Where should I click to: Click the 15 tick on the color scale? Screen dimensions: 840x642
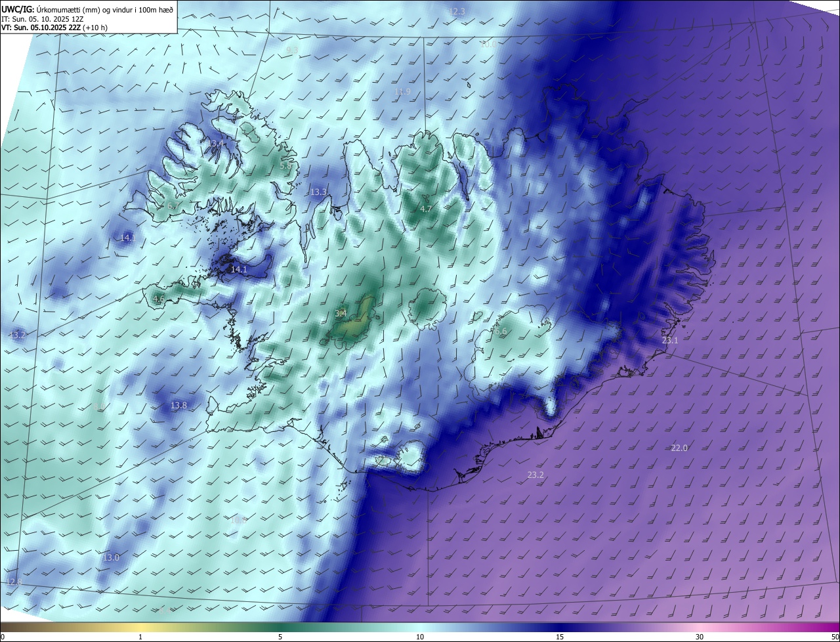560,637
